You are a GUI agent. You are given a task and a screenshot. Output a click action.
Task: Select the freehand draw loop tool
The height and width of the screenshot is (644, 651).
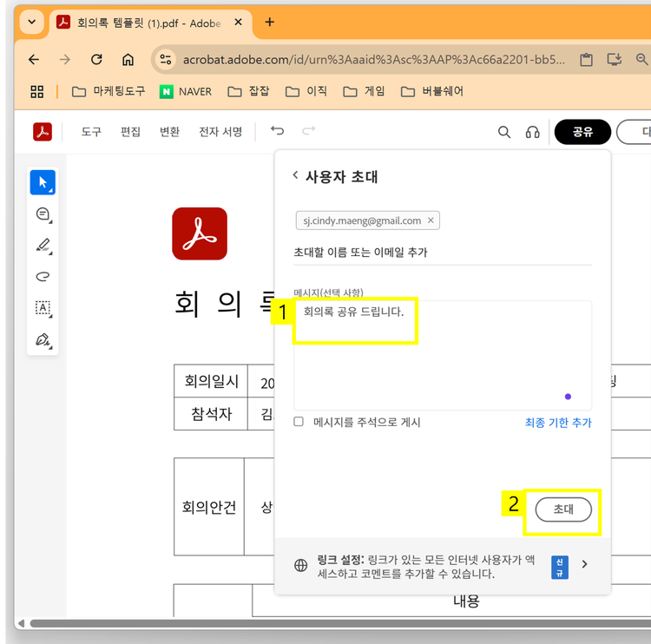[x=43, y=277]
